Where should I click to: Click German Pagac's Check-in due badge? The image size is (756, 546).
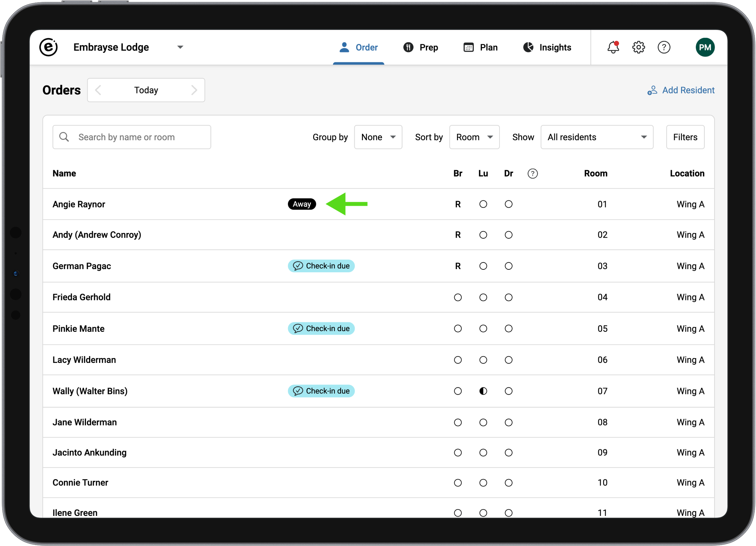(x=321, y=266)
